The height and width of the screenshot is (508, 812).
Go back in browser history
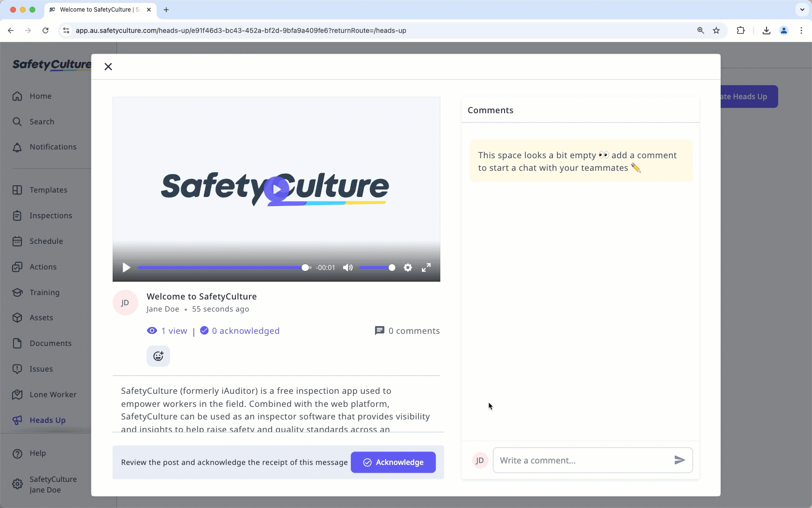click(11, 30)
